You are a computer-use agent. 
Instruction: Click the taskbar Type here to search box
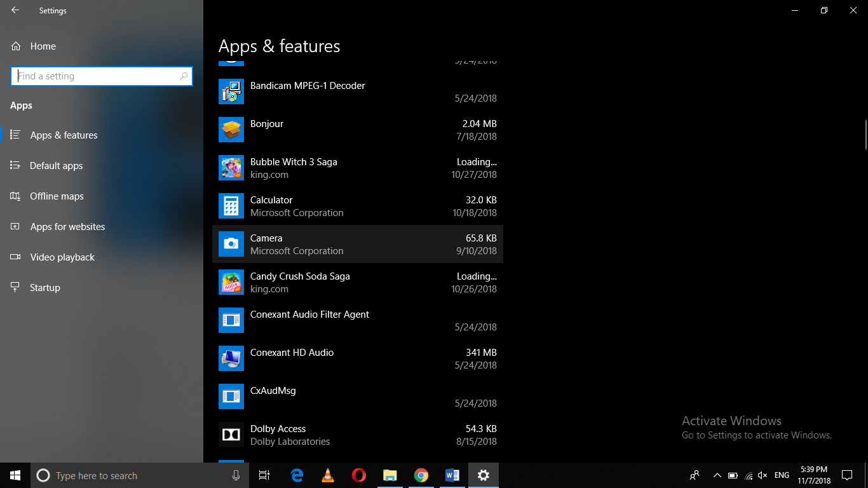click(139, 475)
